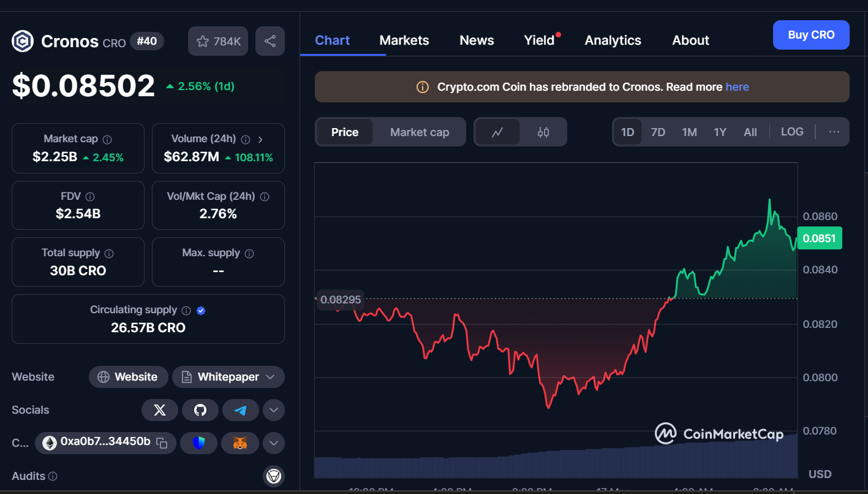The image size is (868, 494).
Task: Expand more contracts chevron
Action: pos(274,443)
